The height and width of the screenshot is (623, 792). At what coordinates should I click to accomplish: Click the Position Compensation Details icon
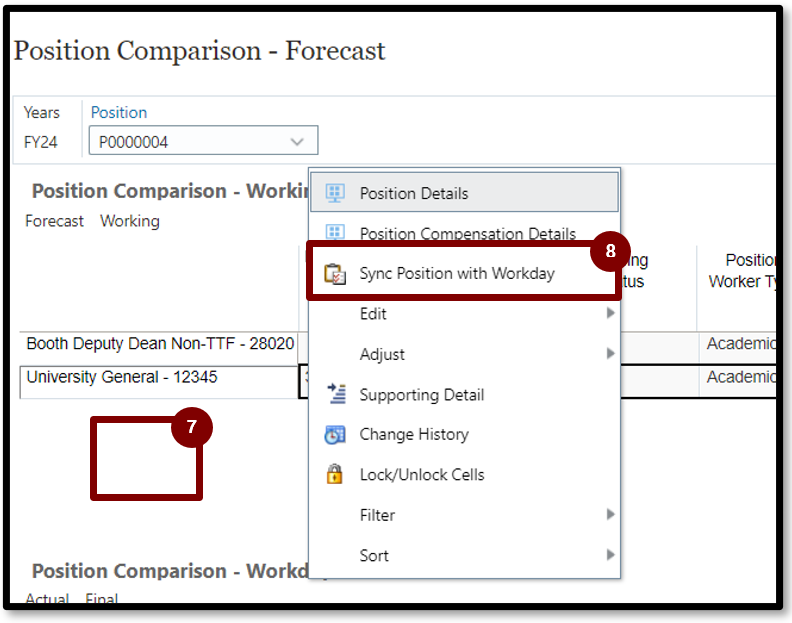(336, 233)
